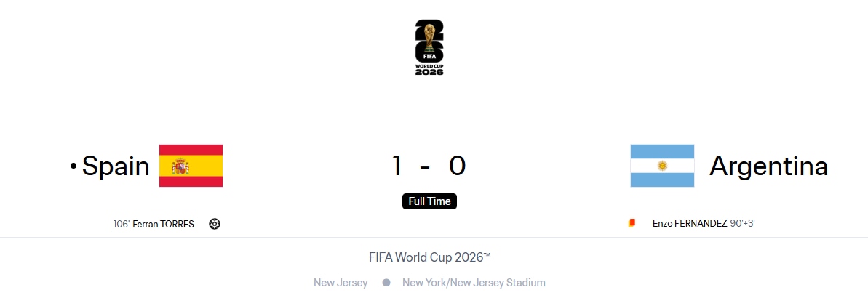Viewport: 868px width, 298px height.
Task: Open the Spain team name link
Action: pyautogui.click(x=116, y=166)
